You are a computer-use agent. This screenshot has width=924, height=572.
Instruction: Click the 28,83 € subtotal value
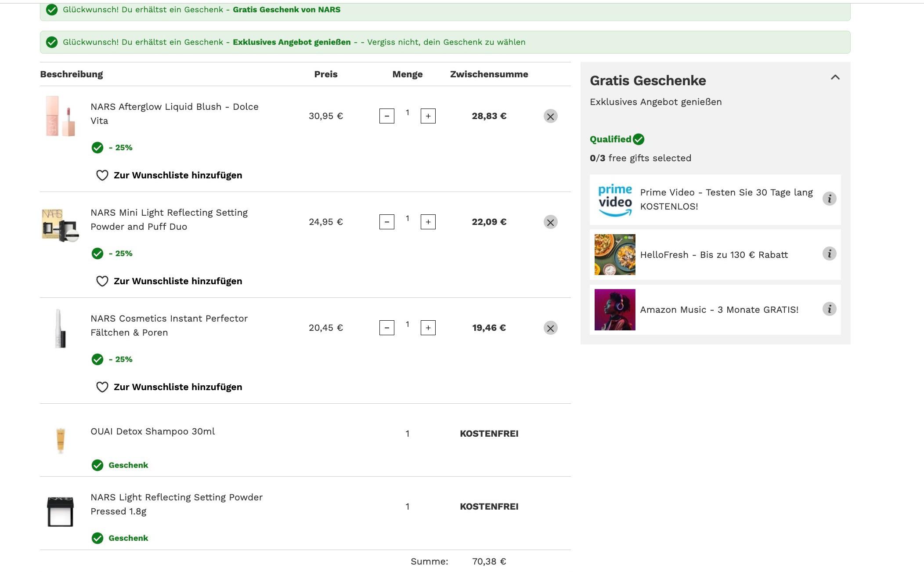click(x=489, y=116)
